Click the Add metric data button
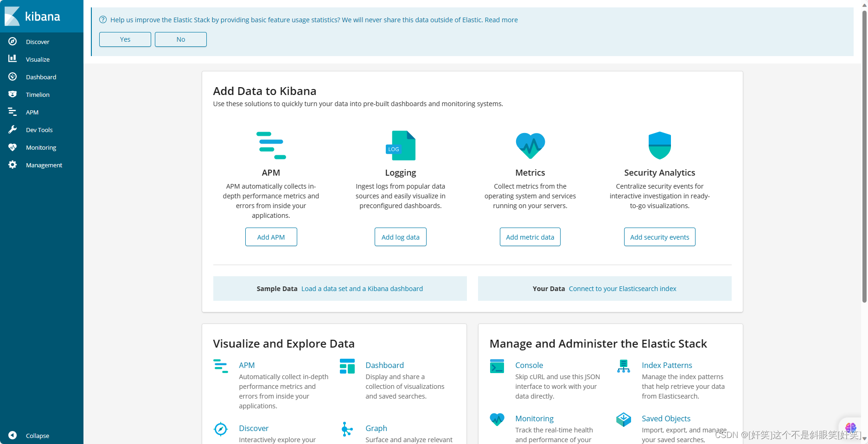 [x=530, y=237]
